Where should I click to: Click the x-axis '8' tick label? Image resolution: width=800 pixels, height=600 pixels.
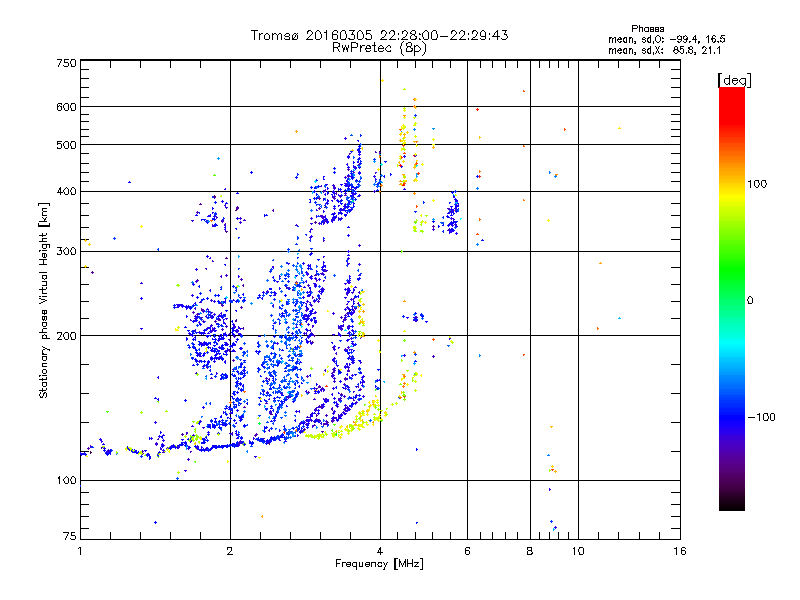pos(530,551)
